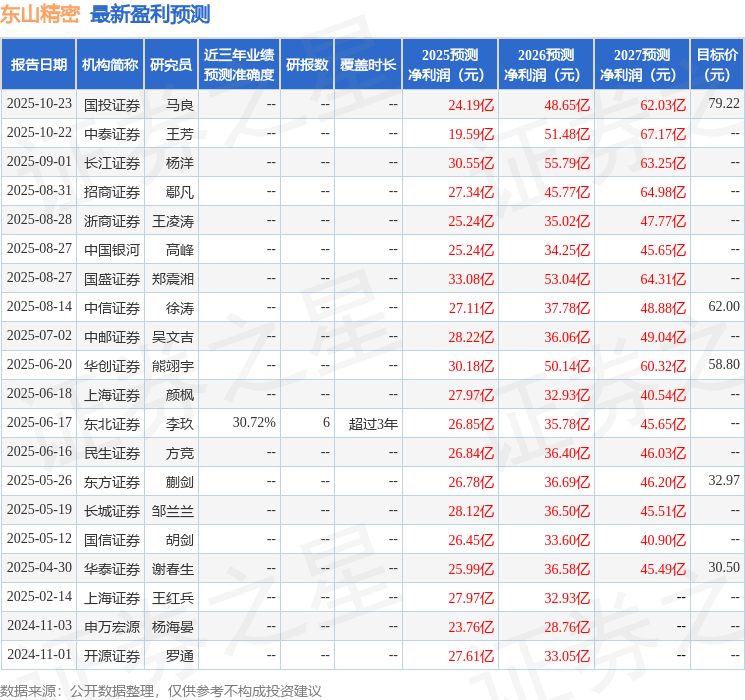Click the 40.90亿 forecast value
The image size is (745, 700).
663,540
